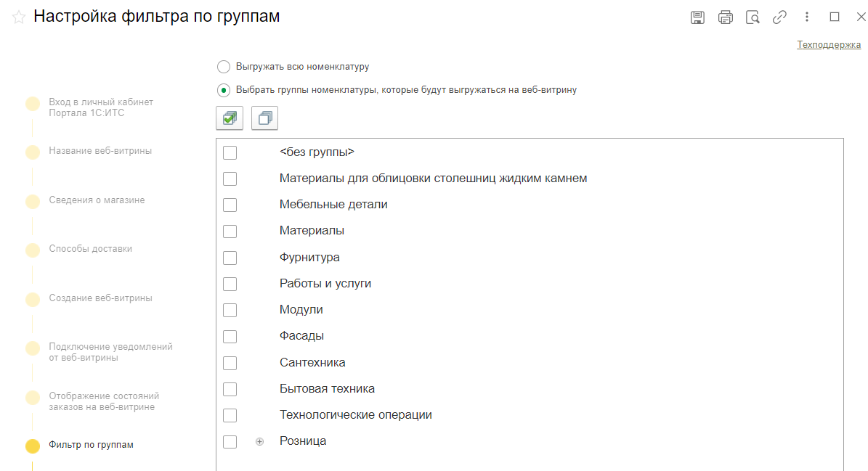Copy link using the chain icon
The image size is (868, 471).
[779, 17]
